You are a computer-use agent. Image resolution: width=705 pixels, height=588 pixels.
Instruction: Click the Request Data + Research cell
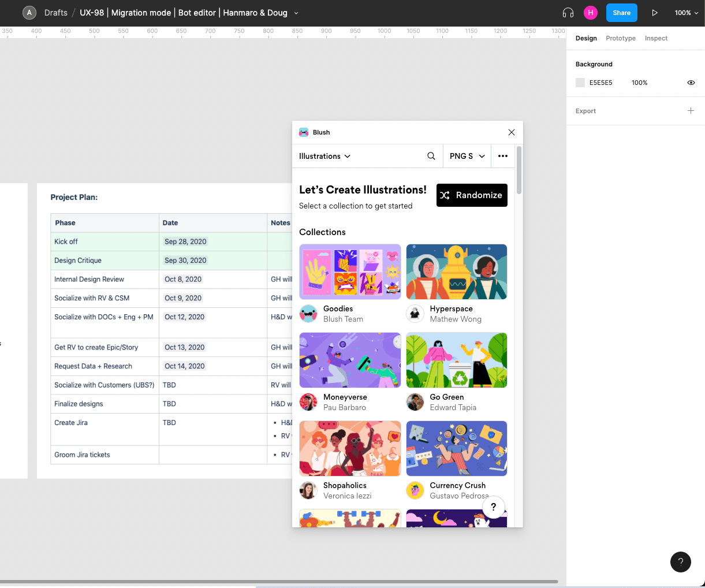[105, 366]
